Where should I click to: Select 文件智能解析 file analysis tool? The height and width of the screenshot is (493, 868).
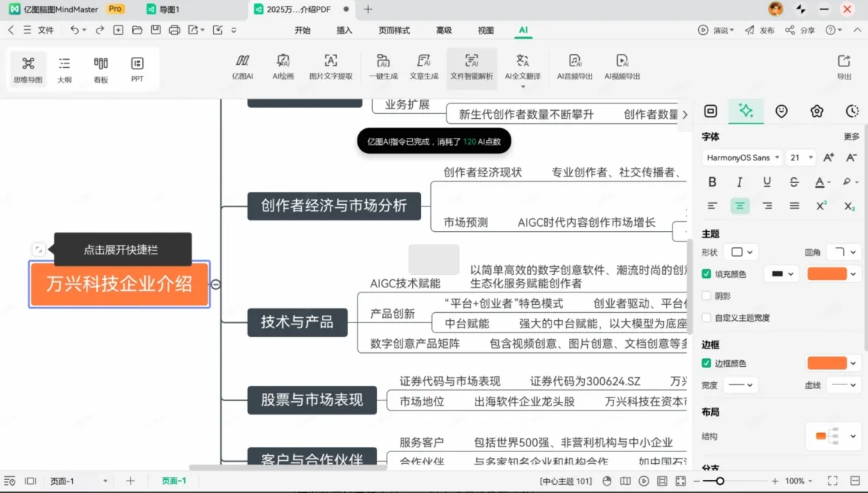tap(471, 68)
